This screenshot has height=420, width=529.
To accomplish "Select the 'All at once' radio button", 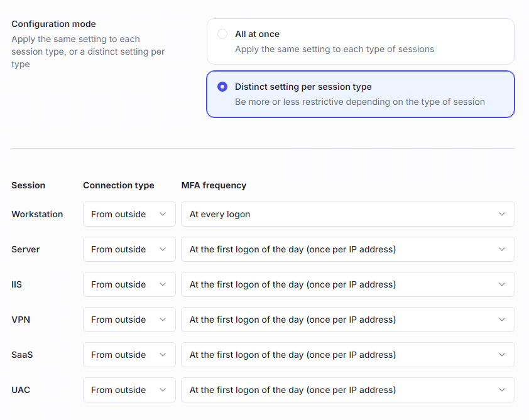I will coord(222,34).
